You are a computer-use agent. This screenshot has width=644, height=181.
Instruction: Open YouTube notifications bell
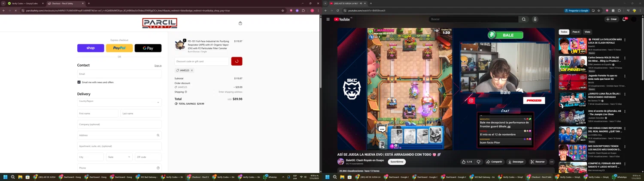[x=624, y=19]
